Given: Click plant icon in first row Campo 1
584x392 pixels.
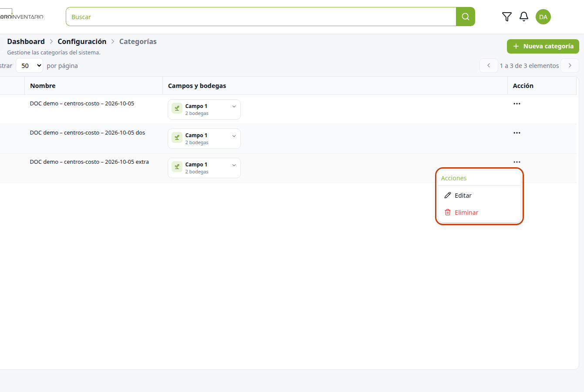Looking at the screenshot, I should coord(177,108).
